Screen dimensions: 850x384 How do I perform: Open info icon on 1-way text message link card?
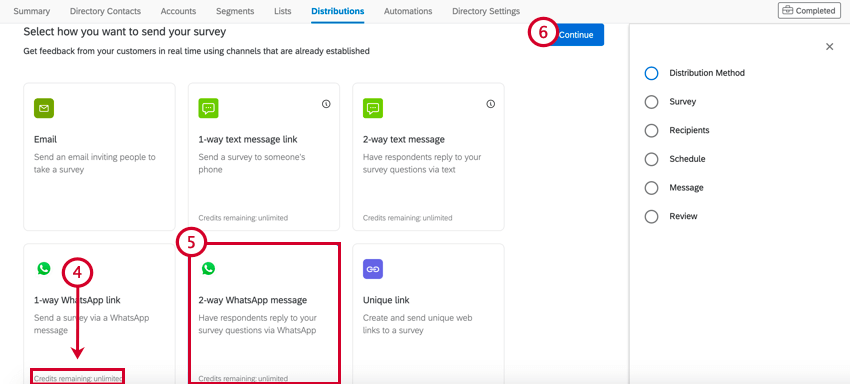[x=326, y=104]
